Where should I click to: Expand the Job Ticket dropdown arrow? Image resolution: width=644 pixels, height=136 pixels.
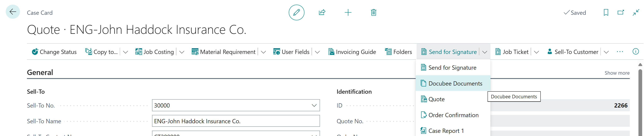pos(536,52)
